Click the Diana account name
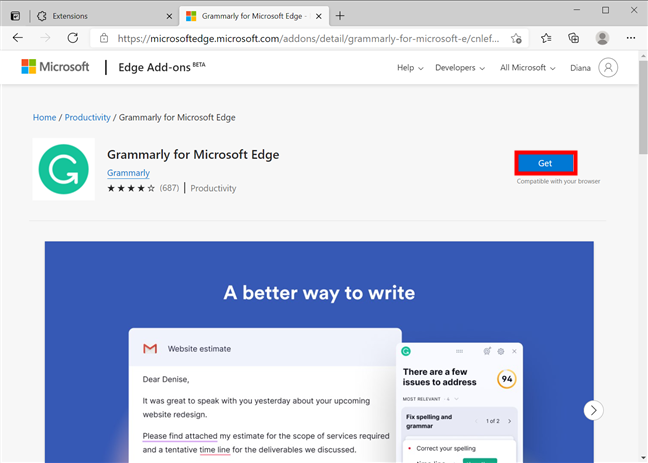648x463 pixels. coord(580,68)
